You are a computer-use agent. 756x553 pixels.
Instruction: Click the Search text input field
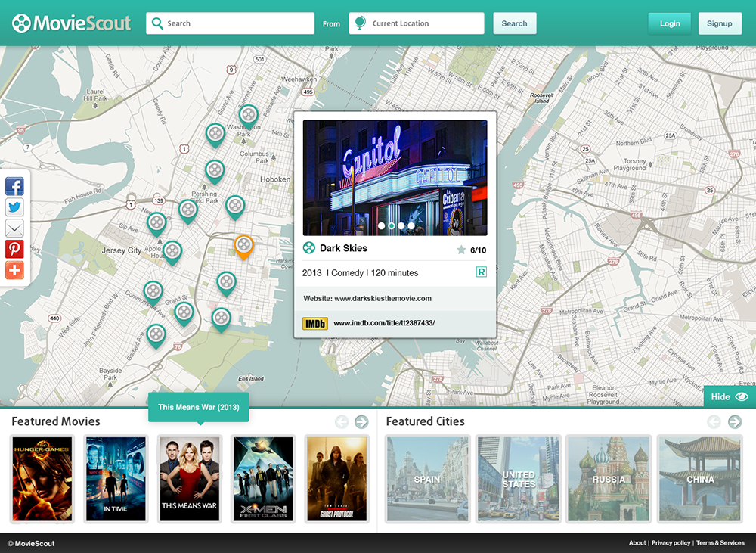(x=230, y=23)
